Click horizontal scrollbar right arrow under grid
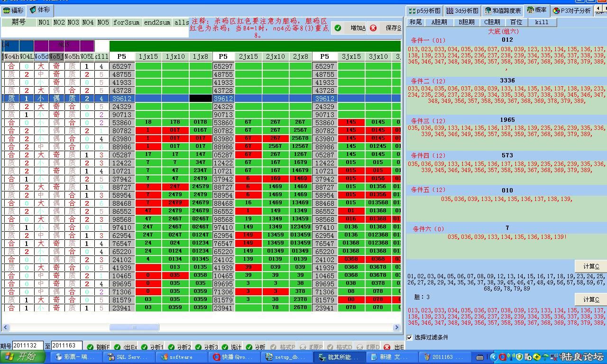607x364 pixels. coord(396,327)
